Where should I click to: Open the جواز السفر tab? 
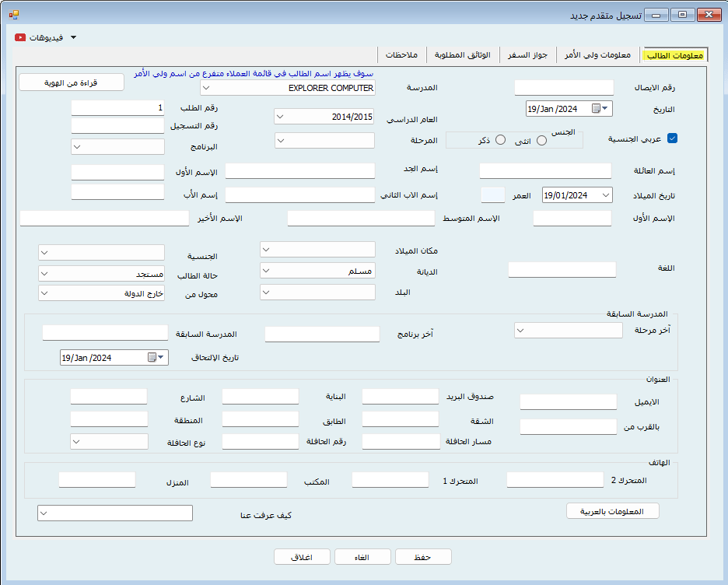tap(527, 54)
